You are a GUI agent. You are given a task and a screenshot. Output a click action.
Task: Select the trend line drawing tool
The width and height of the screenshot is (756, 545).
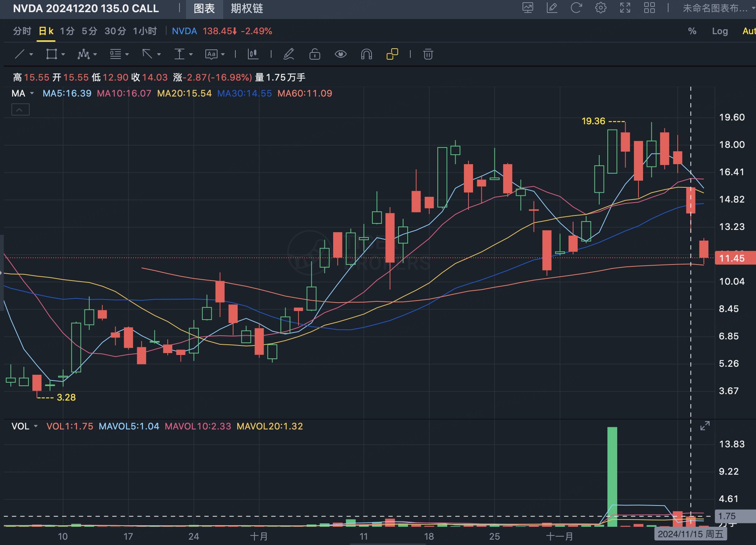click(20, 54)
